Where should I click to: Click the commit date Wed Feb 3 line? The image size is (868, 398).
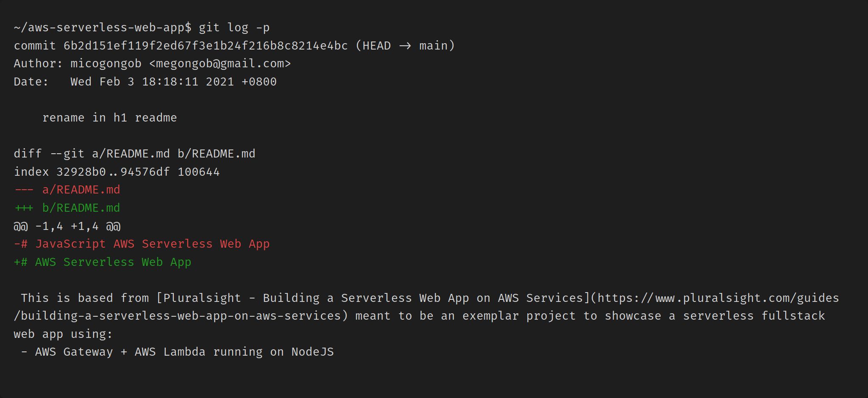pos(173,82)
